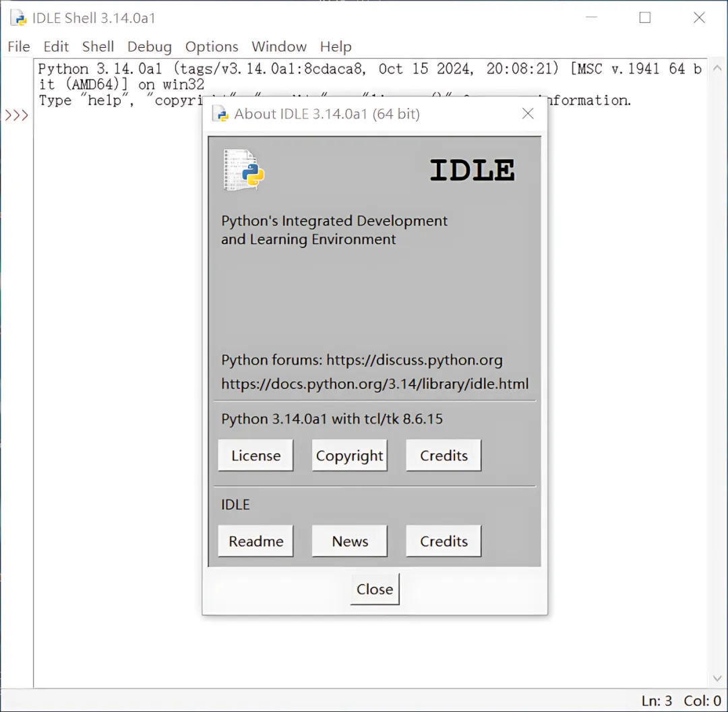The height and width of the screenshot is (712, 728).
Task: Open the Edit menu
Action: tap(56, 47)
